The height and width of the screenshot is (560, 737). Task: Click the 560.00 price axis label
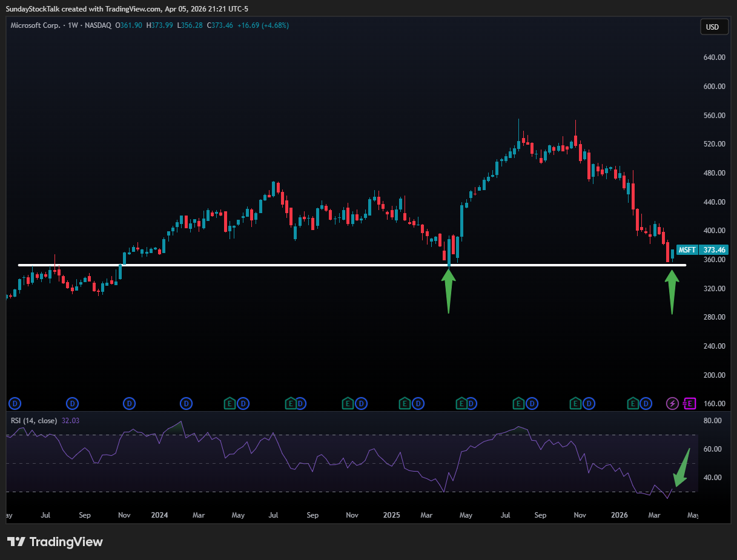pos(713,115)
